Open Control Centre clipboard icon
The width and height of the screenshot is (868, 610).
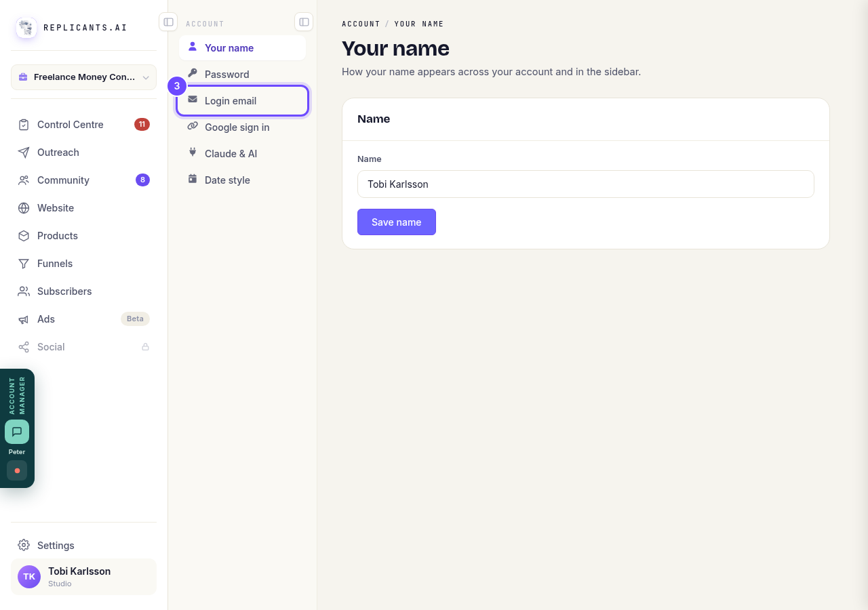coord(24,125)
